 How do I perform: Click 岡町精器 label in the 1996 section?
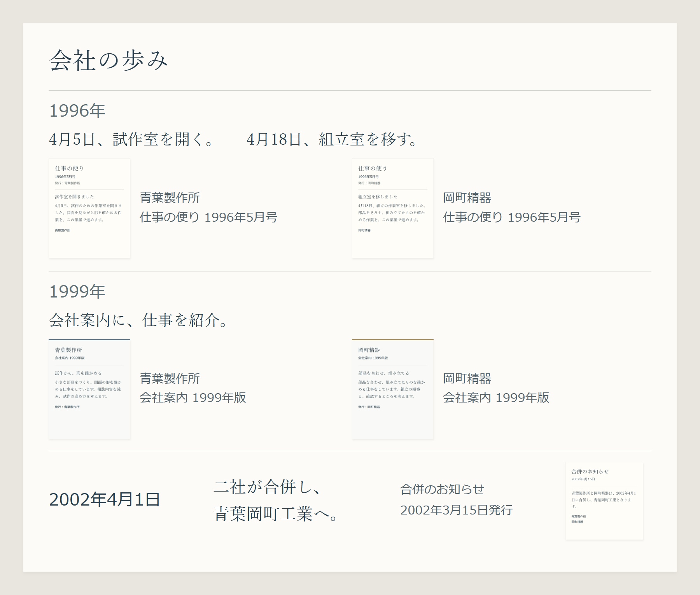point(467,198)
